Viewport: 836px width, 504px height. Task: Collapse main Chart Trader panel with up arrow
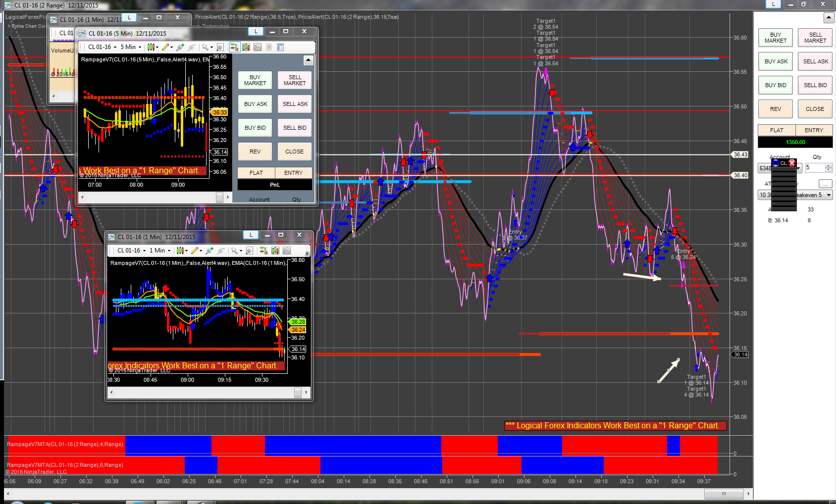(x=829, y=18)
